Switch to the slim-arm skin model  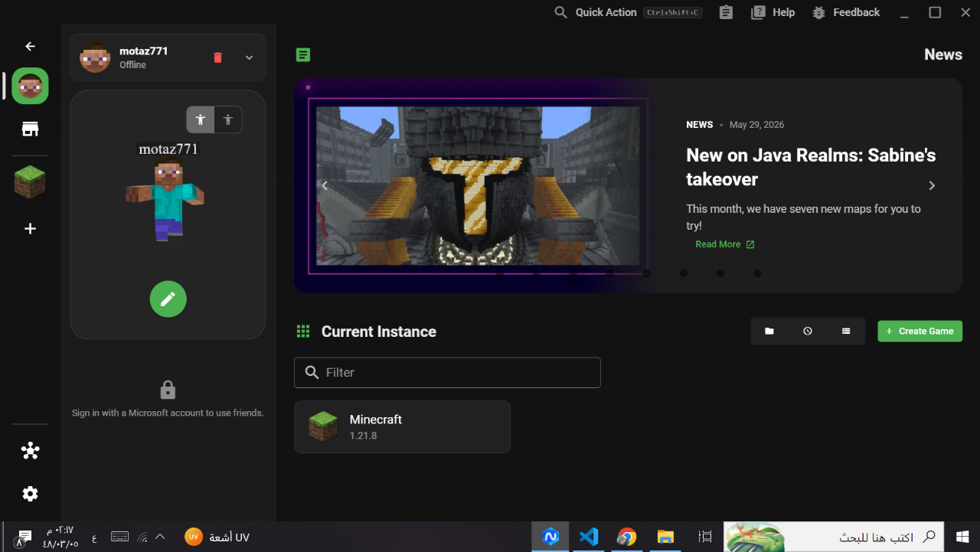tap(228, 119)
